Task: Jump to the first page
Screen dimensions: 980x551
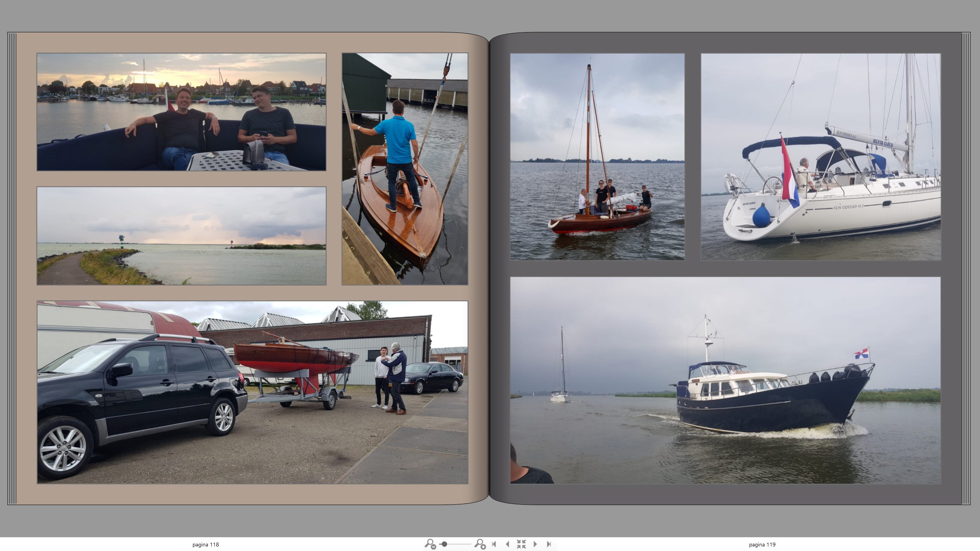Action: 494,544
